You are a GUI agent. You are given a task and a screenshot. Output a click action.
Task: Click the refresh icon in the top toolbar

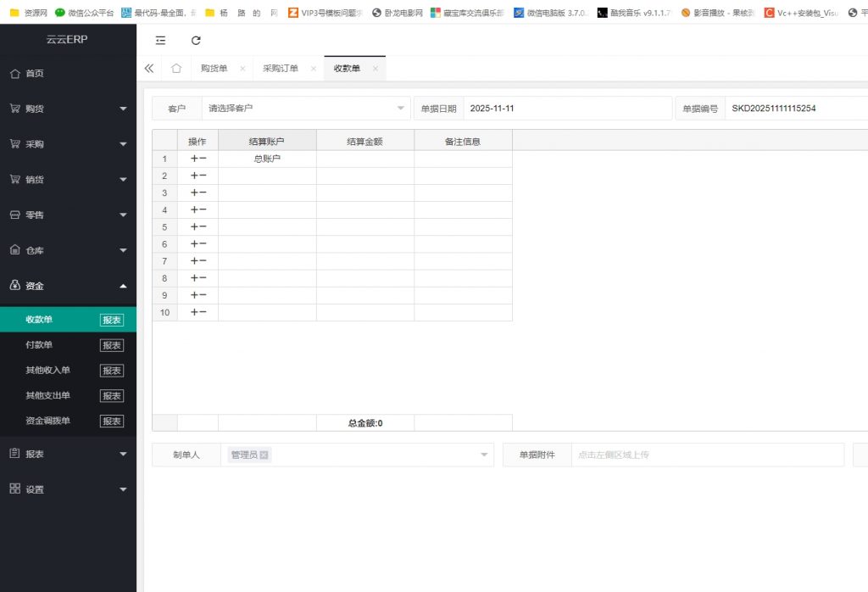(197, 39)
